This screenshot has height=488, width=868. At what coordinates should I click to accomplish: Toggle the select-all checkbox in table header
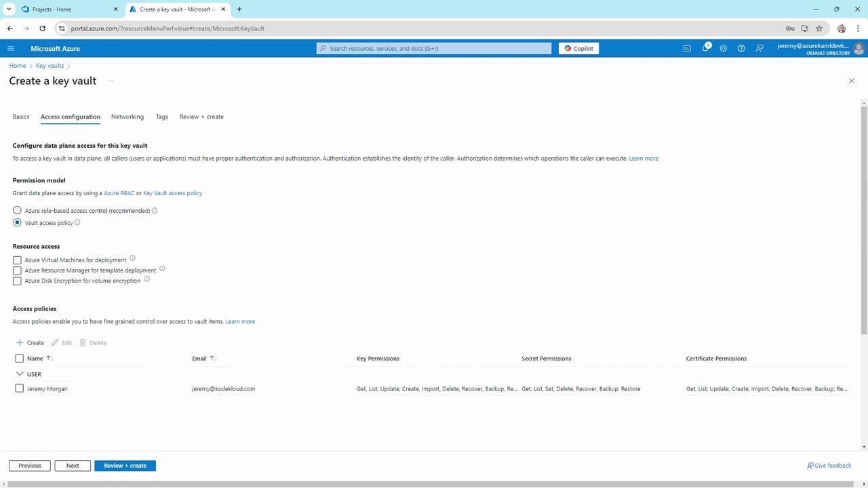pos(19,359)
